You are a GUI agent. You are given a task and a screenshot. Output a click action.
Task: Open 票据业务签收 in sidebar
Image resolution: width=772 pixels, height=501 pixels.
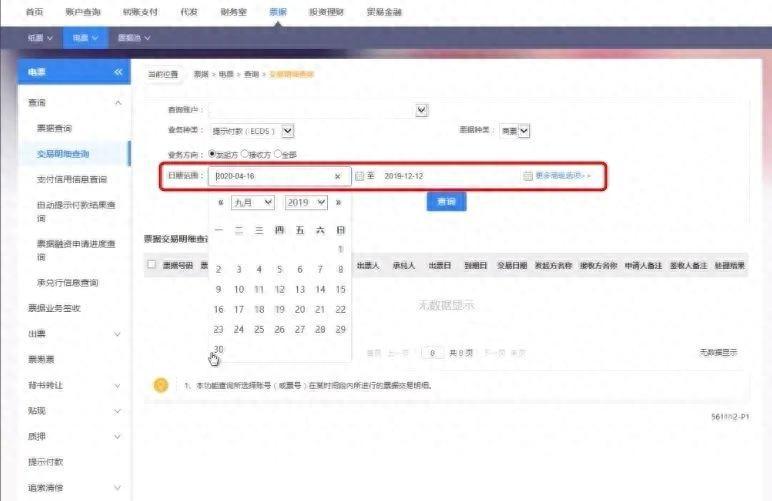pos(54,309)
